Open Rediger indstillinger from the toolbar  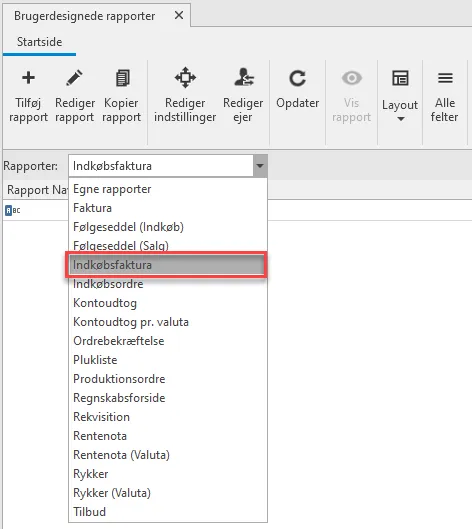pos(185,95)
